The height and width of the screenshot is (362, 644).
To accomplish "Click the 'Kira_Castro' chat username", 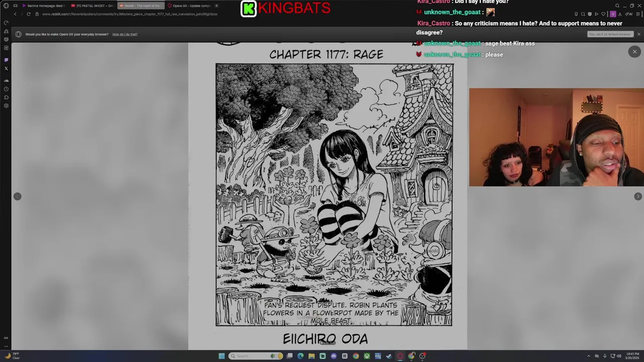I will pyautogui.click(x=434, y=24).
